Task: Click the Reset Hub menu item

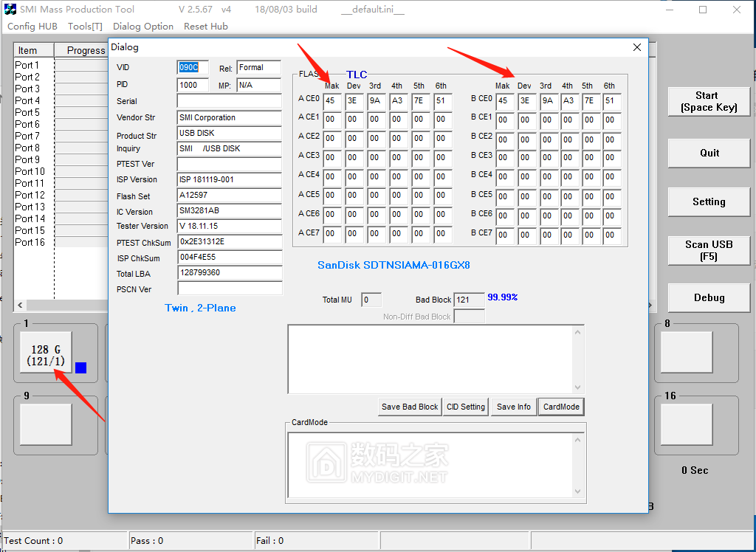Action: pos(206,27)
